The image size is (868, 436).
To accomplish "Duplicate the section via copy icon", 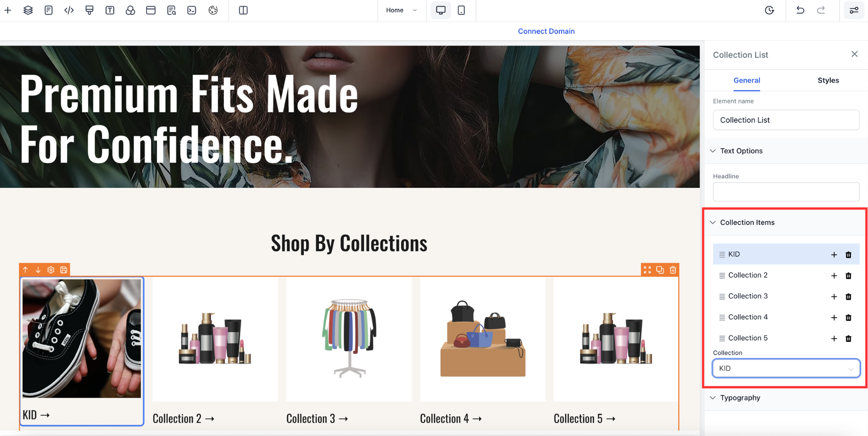I will tap(660, 270).
